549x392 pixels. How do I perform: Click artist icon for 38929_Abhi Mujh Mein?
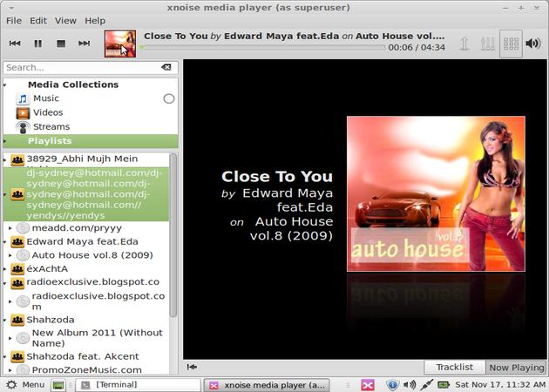17,160
